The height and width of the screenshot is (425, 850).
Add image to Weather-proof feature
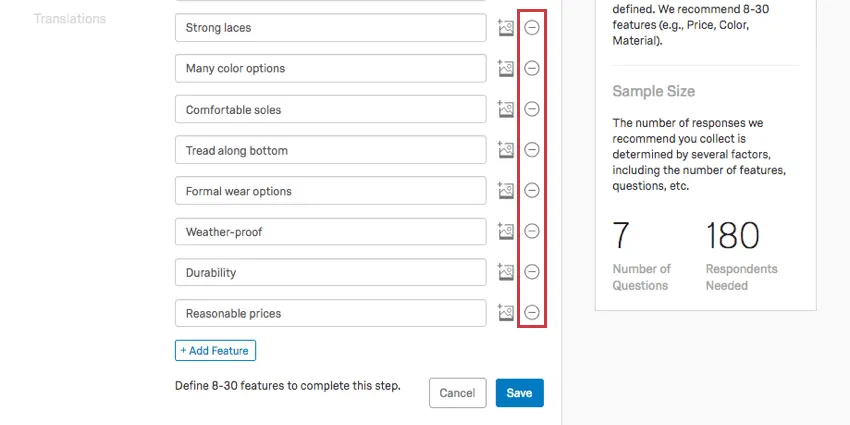coord(505,231)
